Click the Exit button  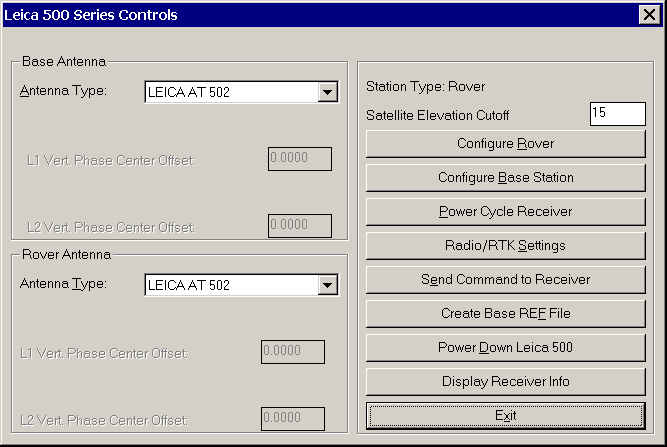505,415
